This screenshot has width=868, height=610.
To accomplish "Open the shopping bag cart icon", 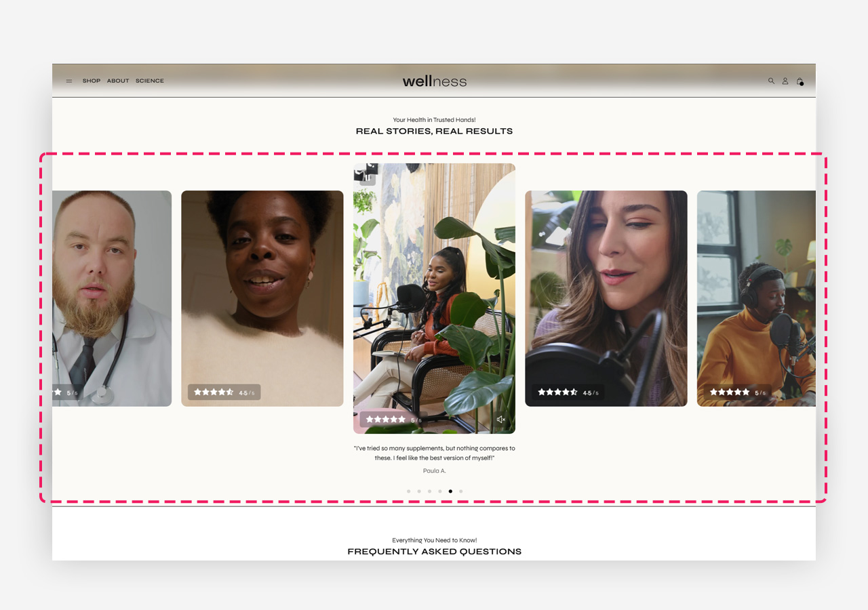I will point(800,81).
